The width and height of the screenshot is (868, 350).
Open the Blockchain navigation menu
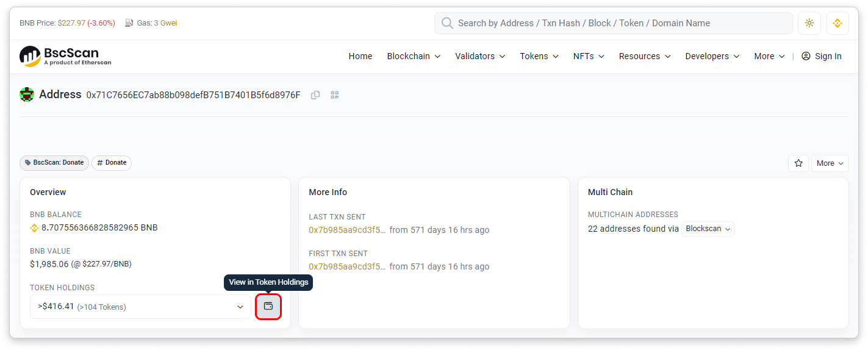413,56
